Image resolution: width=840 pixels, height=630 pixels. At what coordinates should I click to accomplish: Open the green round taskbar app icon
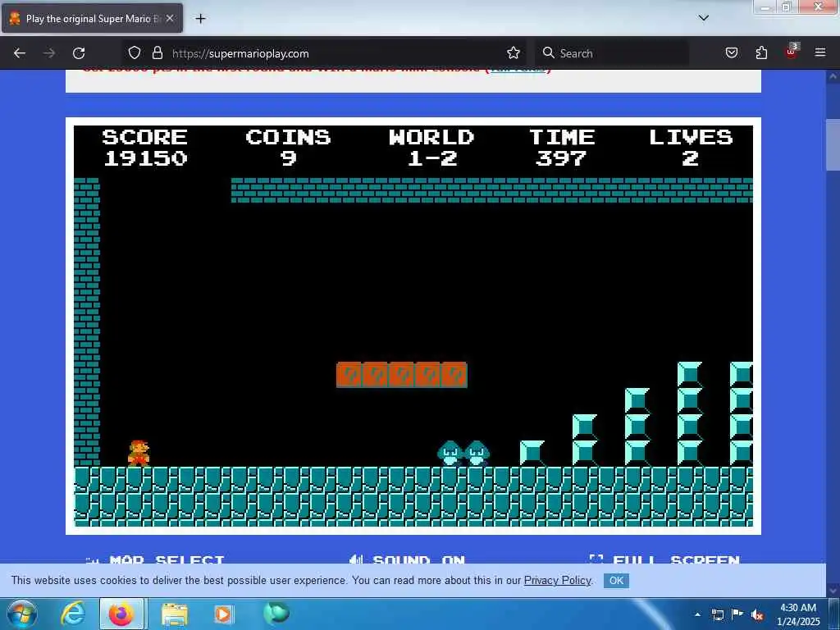pyautogui.click(x=276, y=613)
